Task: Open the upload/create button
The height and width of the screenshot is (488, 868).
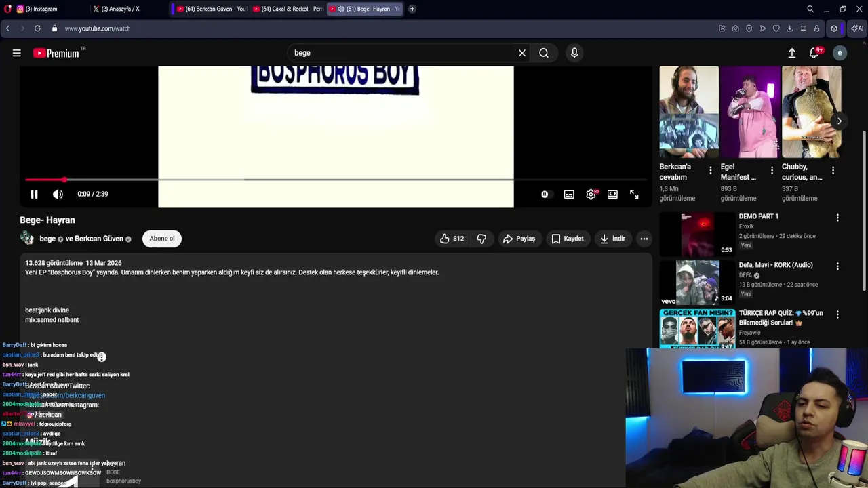Action: pyautogui.click(x=791, y=53)
